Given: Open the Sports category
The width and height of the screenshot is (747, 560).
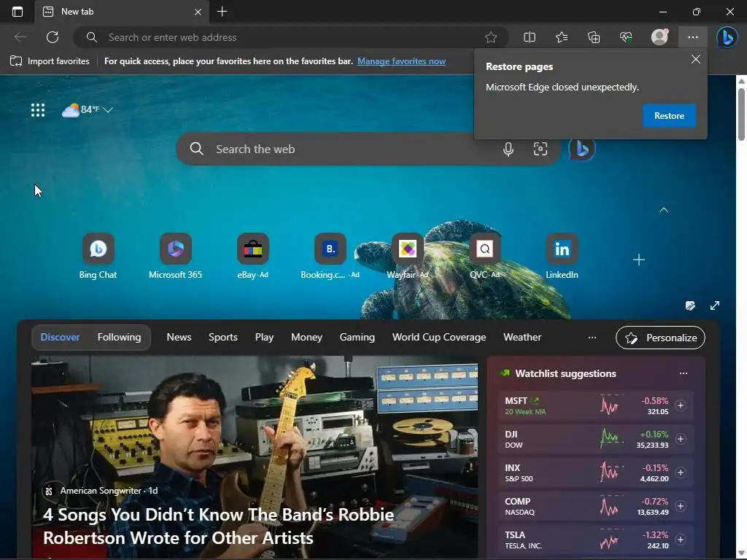Looking at the screenshot, I should tap(223, 337).
